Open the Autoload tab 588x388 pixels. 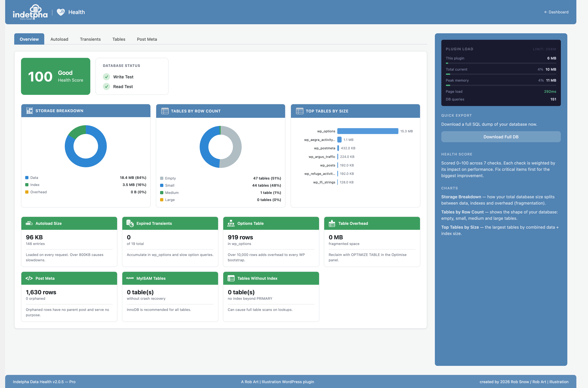point(59,39)
